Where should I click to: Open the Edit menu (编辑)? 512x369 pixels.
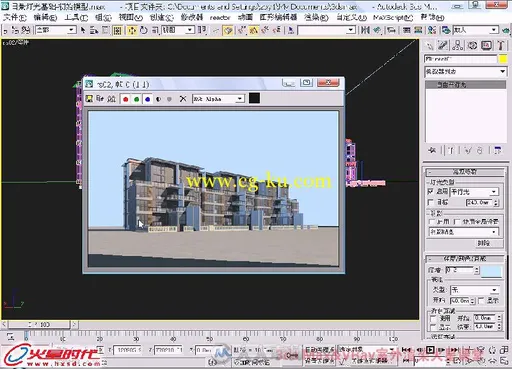point(45,17)
